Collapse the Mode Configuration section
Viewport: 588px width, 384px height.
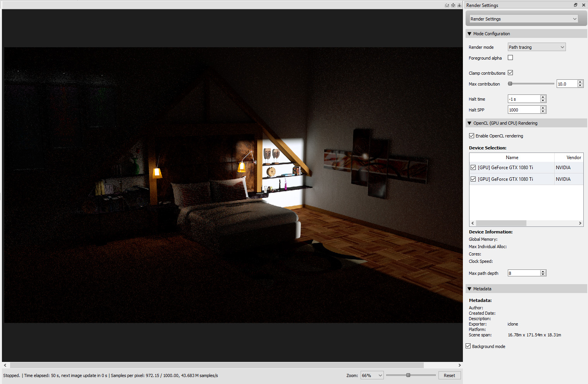tap(469, 34)
